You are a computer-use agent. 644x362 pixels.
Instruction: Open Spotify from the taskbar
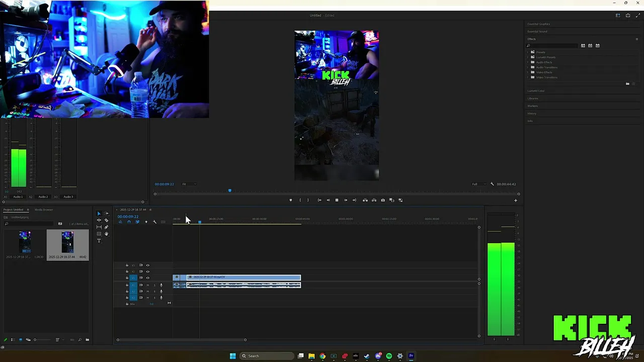tap(389, 356)
